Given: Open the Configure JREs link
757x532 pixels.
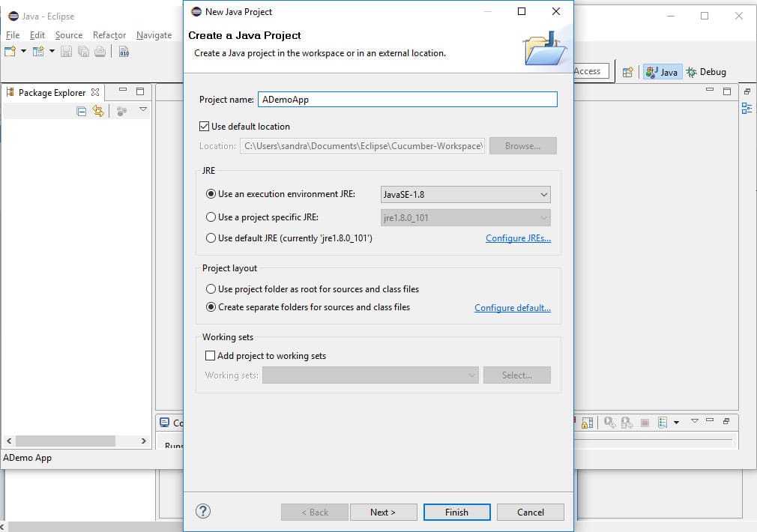Looking at the screenshot, I should tap(518, 238).
